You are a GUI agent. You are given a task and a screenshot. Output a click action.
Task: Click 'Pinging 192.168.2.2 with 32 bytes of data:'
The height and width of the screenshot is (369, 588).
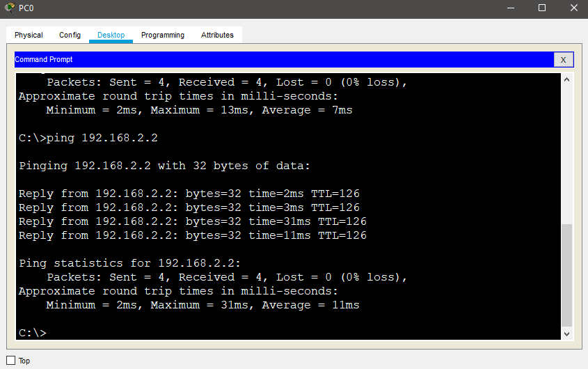click(x=165, y=166)
